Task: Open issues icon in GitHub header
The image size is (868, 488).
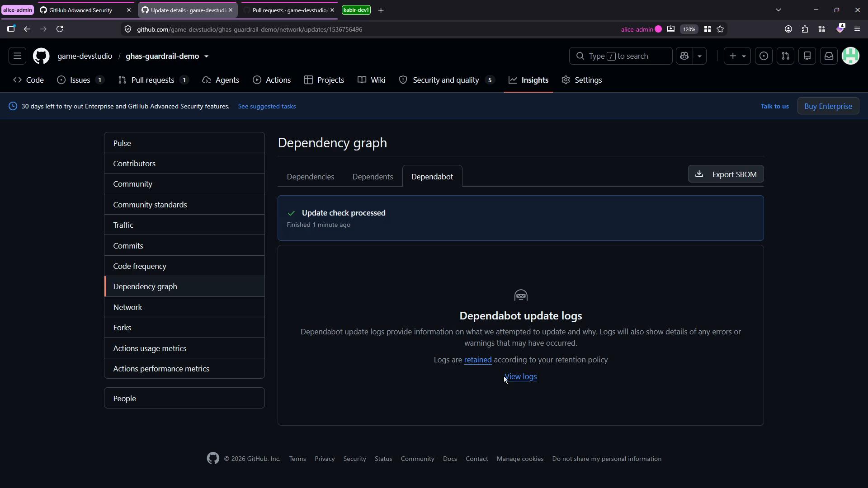Action: [x=764, y=56]
